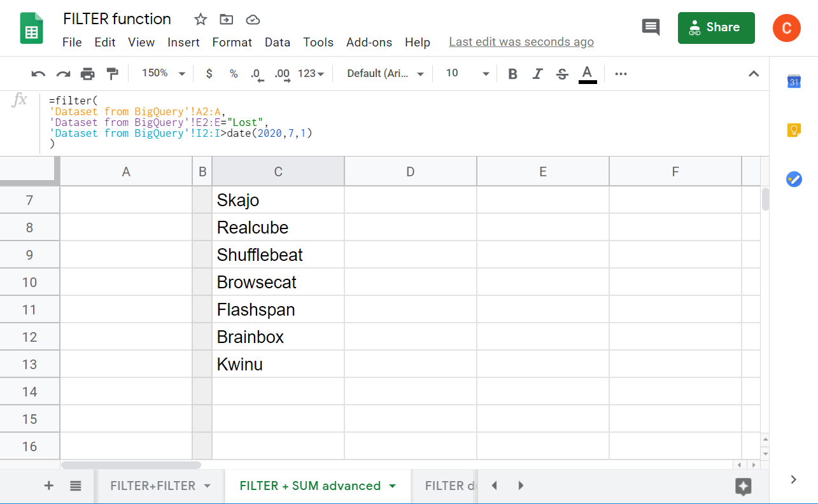Viewport: 818px width, 504px height.
Task: Click the Share button
Action: point(716,27)
